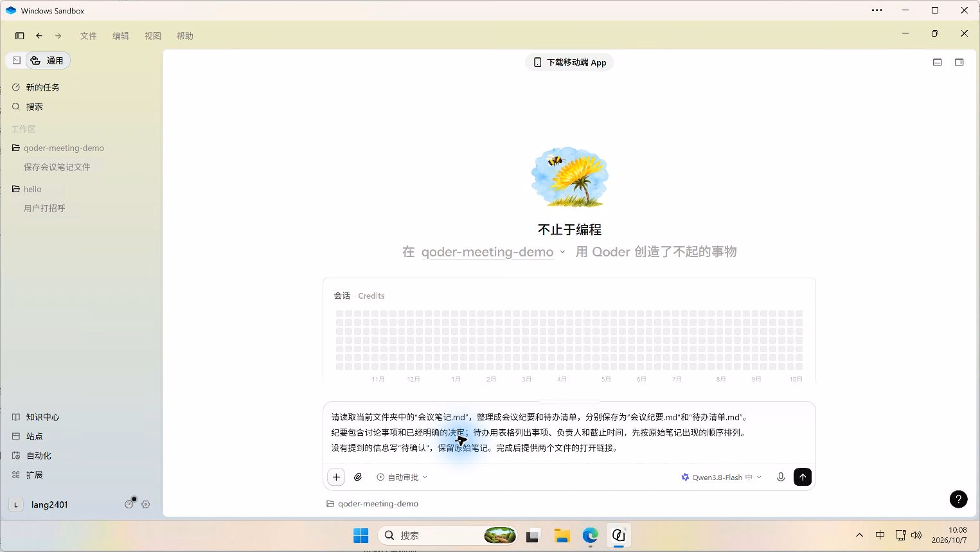
Task: Click the qoder-meeting-demo folder below prompt box
Action: coord(373,504)
